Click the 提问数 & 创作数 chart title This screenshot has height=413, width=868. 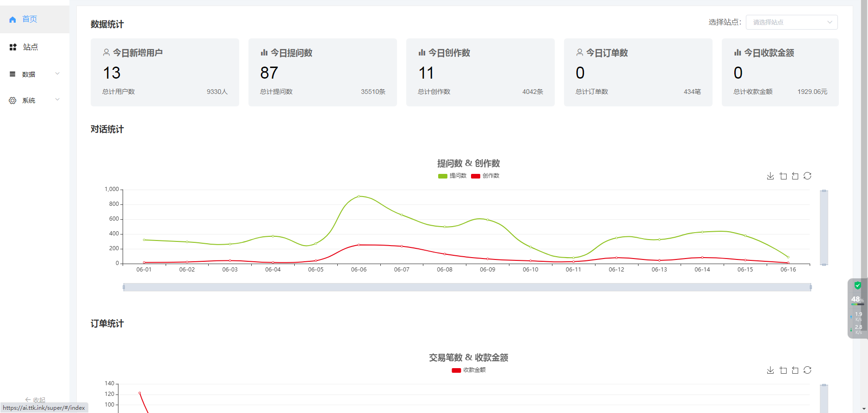468,163
